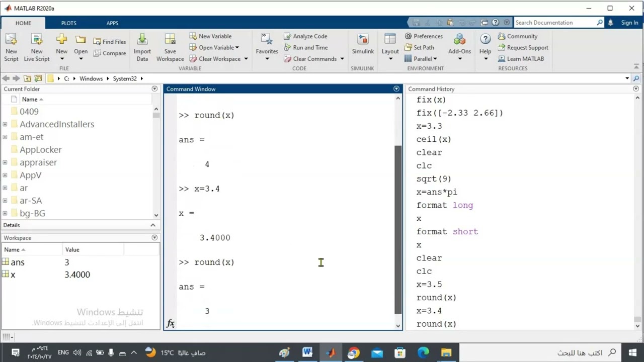Click the up one level folder icon
The height and width of the screenshot is (362, 644).
27,78
